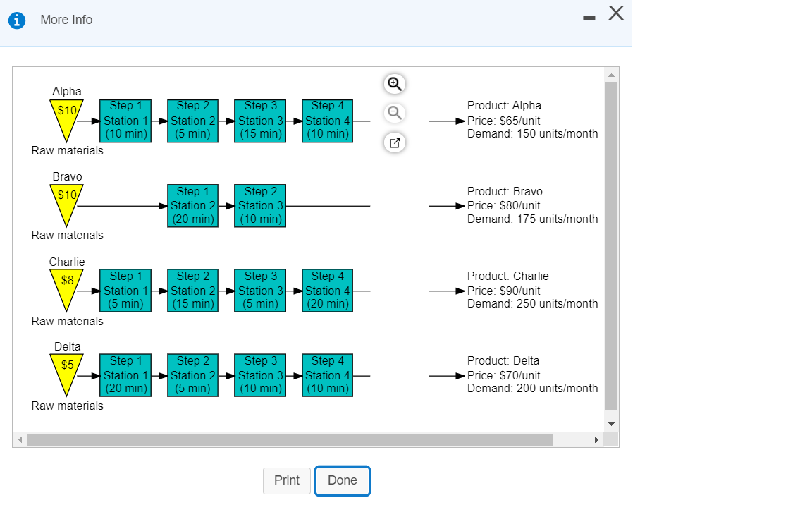This screenshot has width=812, height=505.
Task: Click the 'Bravo' label above triangle
Action: [68, 176]
